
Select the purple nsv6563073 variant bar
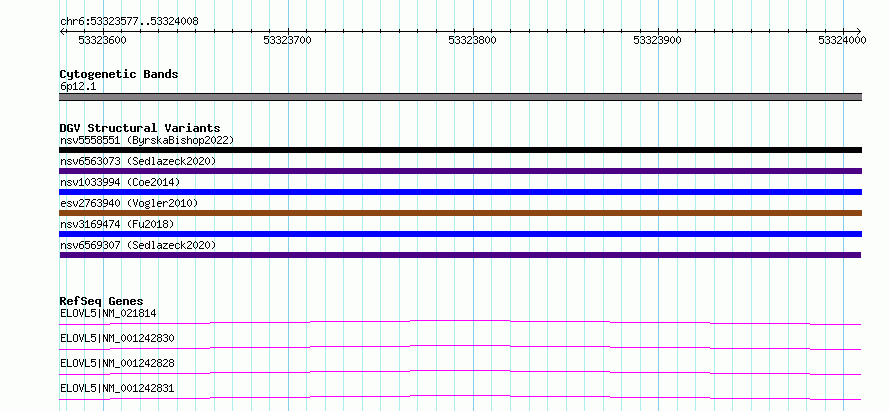(460, 171)
